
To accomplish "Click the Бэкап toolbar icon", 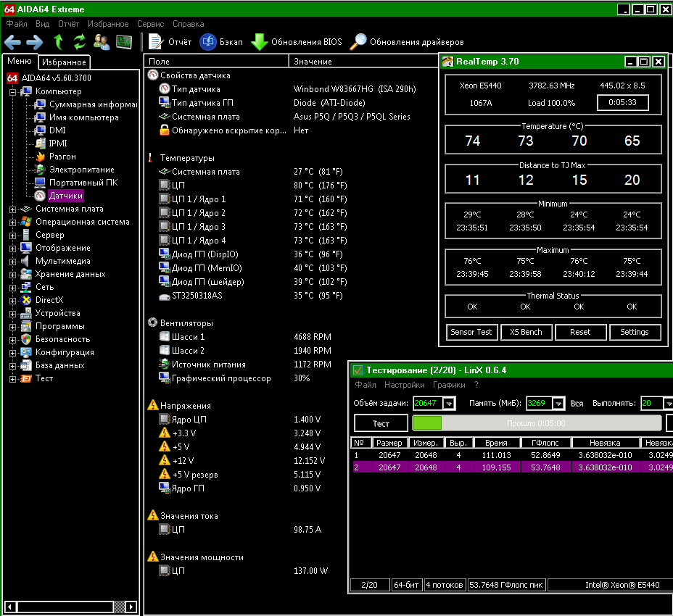I will pos(207,42).
